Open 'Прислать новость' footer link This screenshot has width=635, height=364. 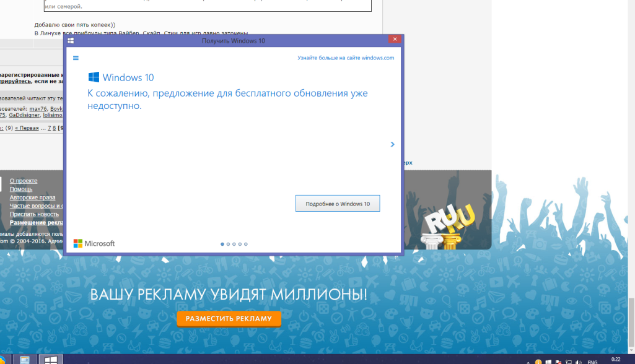[x=35, y=214]
